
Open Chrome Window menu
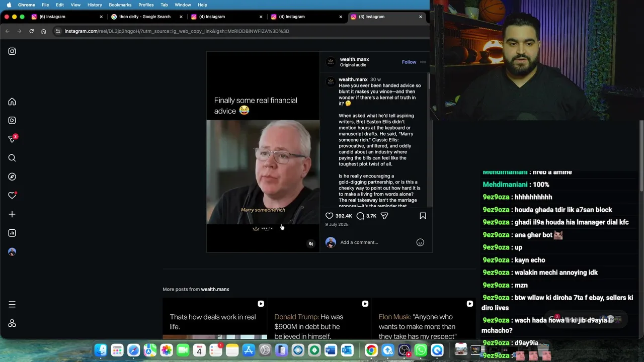[x=183, y=5]
